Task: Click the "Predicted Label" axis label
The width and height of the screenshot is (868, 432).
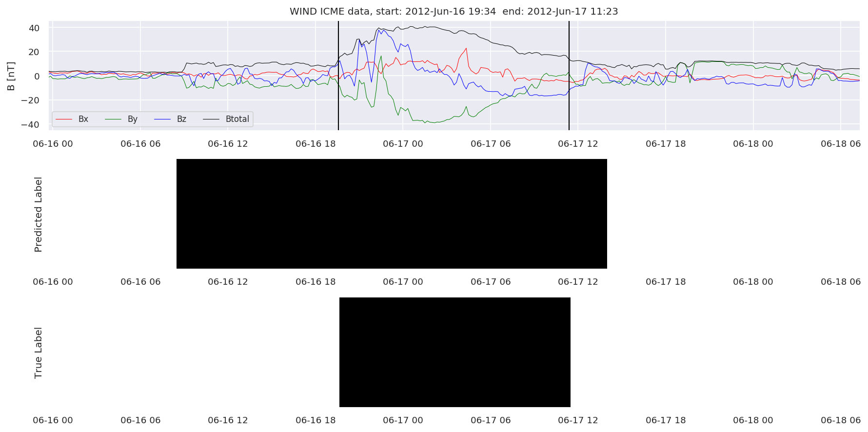Action: pyautogui.click(x=38, y=214)
